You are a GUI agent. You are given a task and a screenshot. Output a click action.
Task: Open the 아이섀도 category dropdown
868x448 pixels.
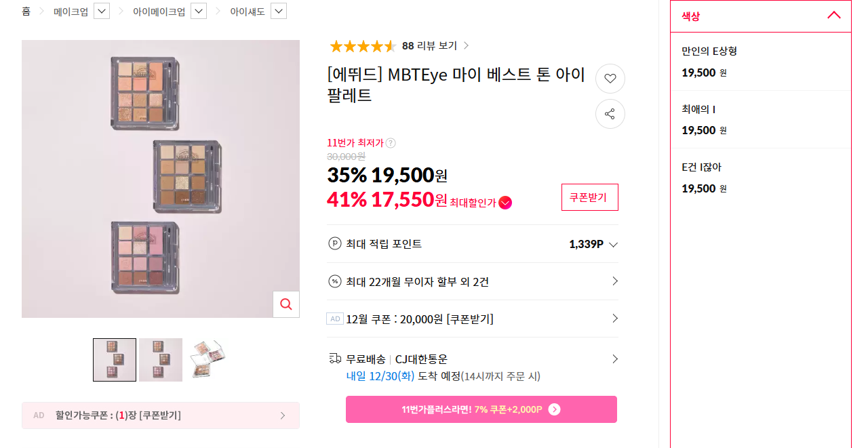tap(279, 12)
